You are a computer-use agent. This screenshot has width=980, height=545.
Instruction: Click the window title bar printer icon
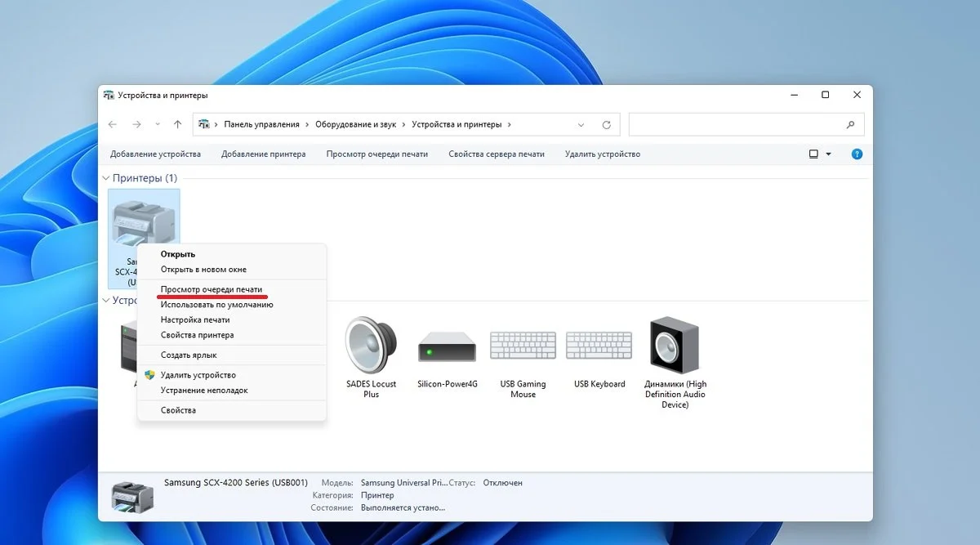pyautogui.click(x=109, y=95)
